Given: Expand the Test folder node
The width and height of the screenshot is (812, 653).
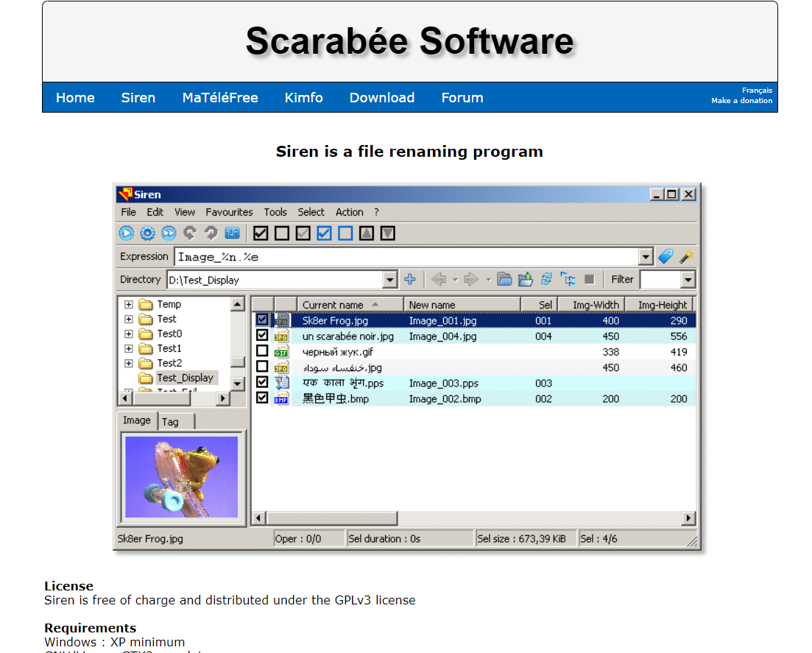Looking at the screenshot, I should coord(128,319).
